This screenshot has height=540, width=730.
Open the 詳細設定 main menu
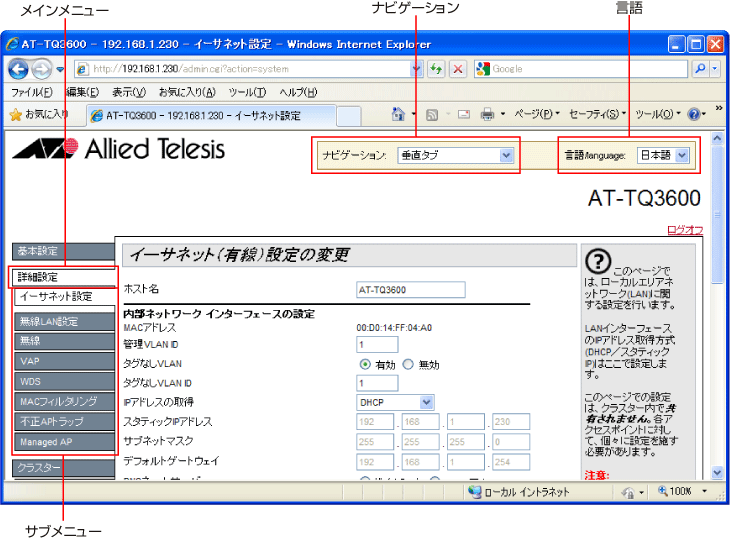click(x=63, y=277)
